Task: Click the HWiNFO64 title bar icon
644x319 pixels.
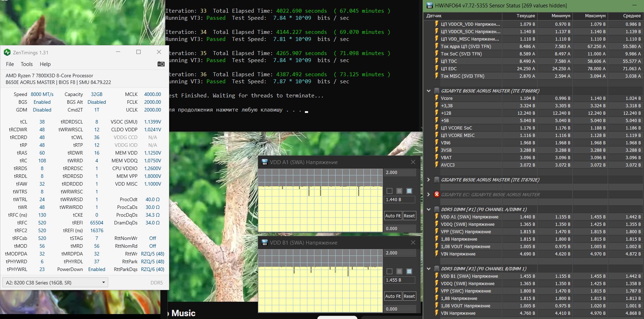Action: [430, 5]
